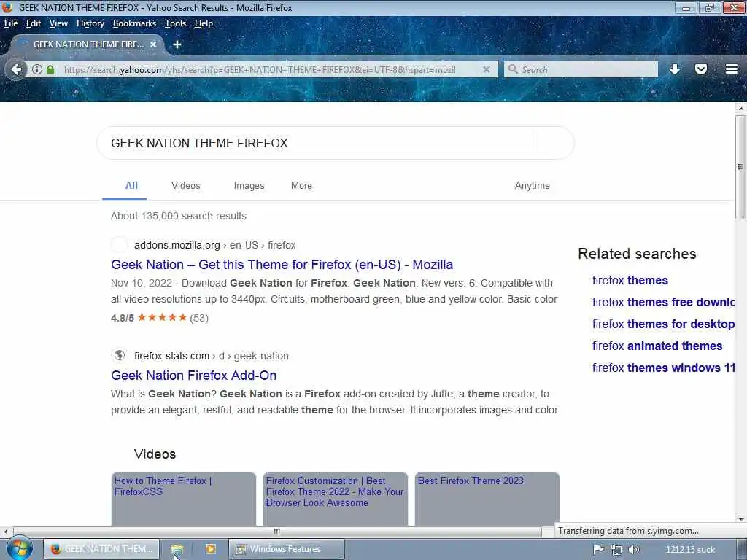Select the All results tab
The height and width of the screenshot is (560, 747).
pyautogui.click(x=131, y=186)
